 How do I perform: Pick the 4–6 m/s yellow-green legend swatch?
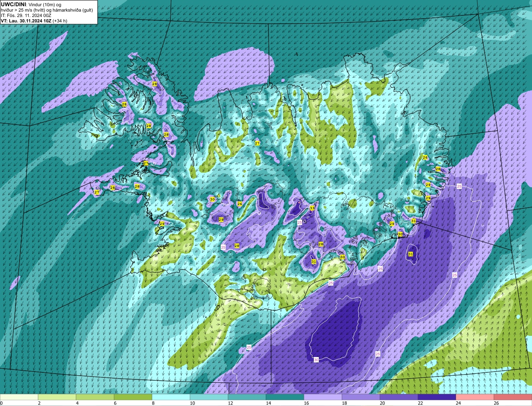(x=95, y=397)
